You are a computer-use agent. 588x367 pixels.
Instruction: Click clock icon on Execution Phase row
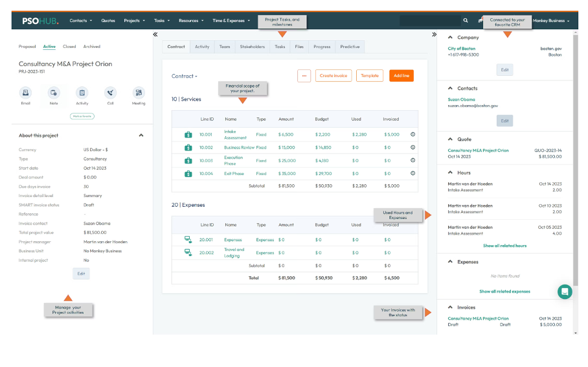pos(413,160)
